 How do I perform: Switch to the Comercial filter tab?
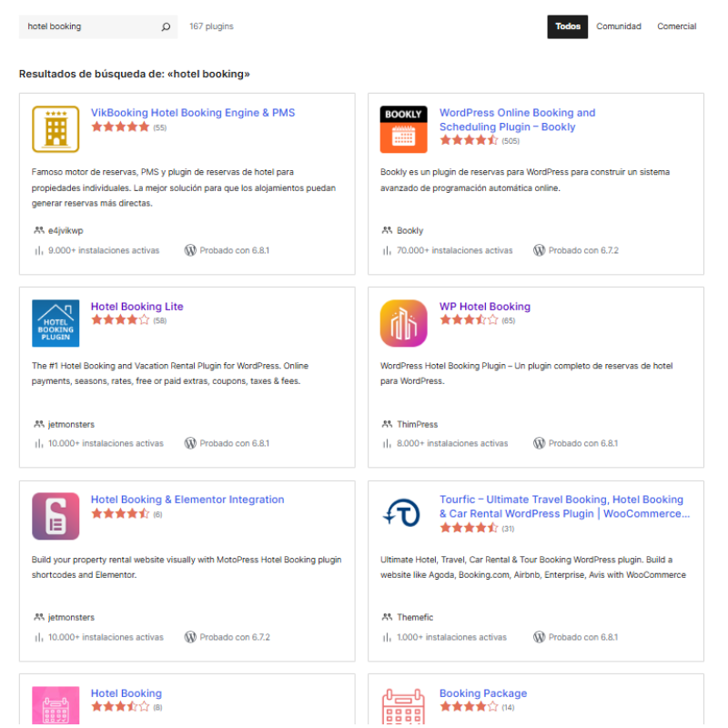point(676,27)
